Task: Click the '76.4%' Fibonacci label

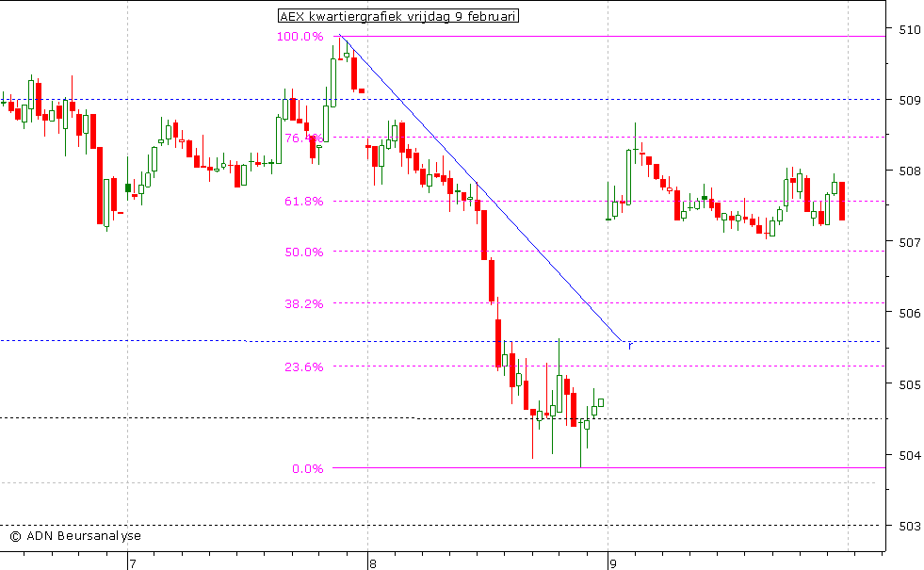Action: 304,138
